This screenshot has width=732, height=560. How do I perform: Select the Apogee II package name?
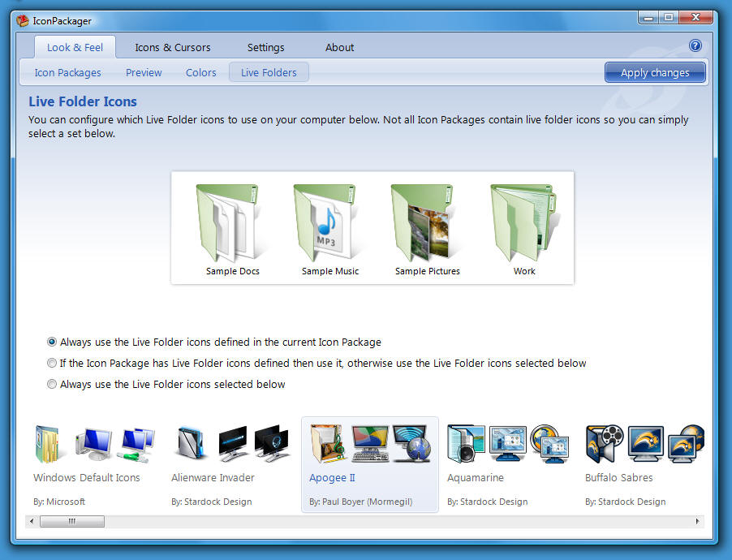pyautogui.click(x=332, y=478)
